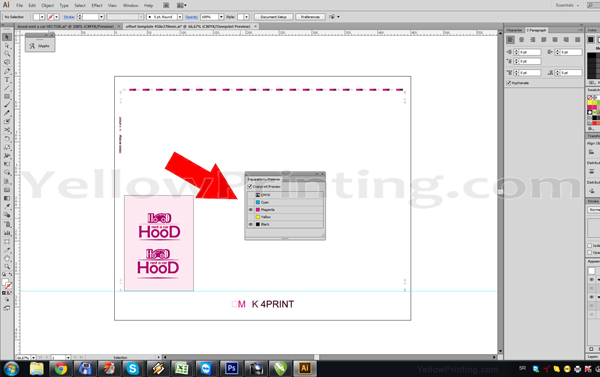
Task: Open the Effect menu
Action: point(97,5)
